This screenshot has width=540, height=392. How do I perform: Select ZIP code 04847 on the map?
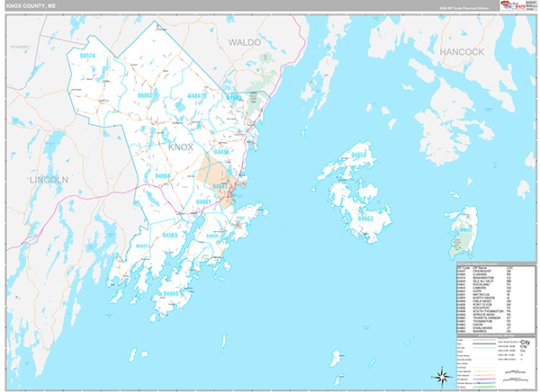tap(196, 95)
